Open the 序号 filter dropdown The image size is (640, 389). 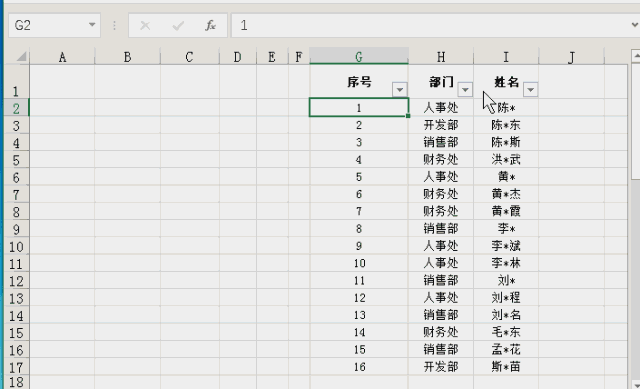pos(400,89)
